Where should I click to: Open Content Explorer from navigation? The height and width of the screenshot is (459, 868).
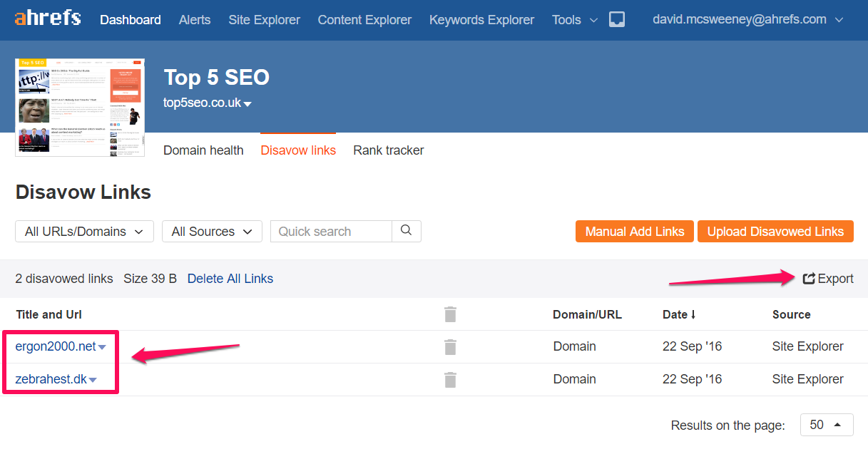click(364, 20)
